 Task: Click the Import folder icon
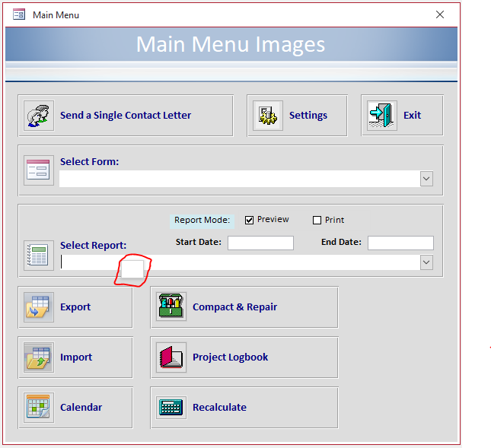coord(39,357)
